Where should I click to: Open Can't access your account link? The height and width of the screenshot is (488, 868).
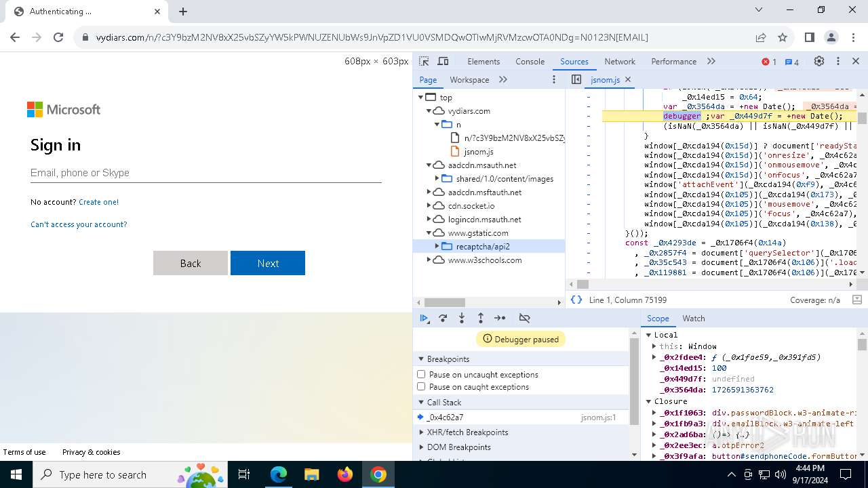coord(79,224)
